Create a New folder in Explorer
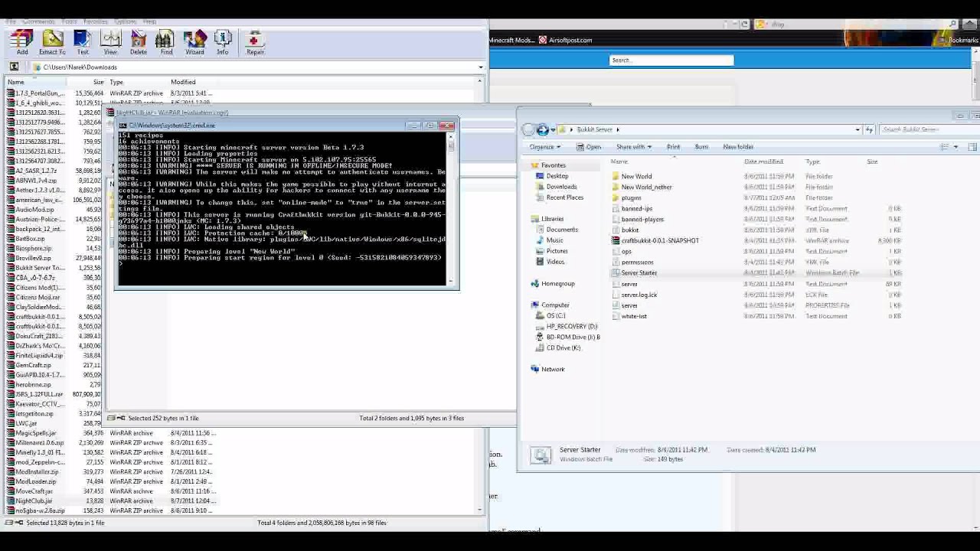 (738, 147)
